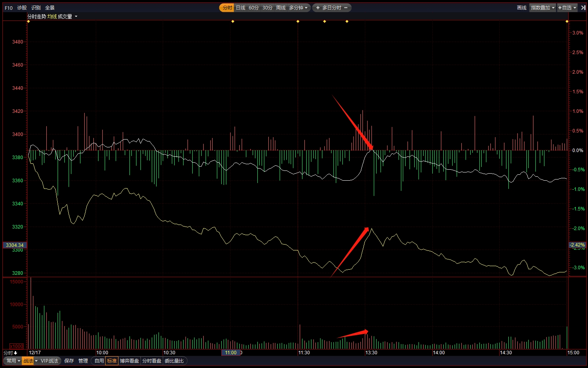Click the yellow diamond marker above 11:30
The width and height of the screenshot is (588, 368).
pos(298,21)
